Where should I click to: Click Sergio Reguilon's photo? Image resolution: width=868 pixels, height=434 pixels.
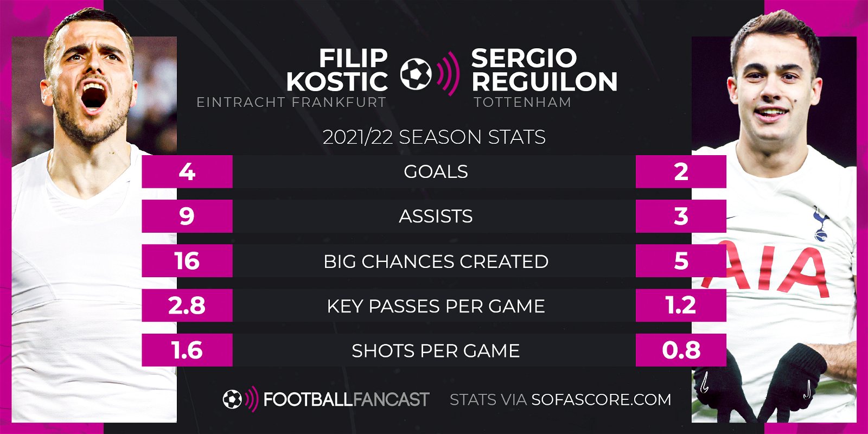[774, 217]
